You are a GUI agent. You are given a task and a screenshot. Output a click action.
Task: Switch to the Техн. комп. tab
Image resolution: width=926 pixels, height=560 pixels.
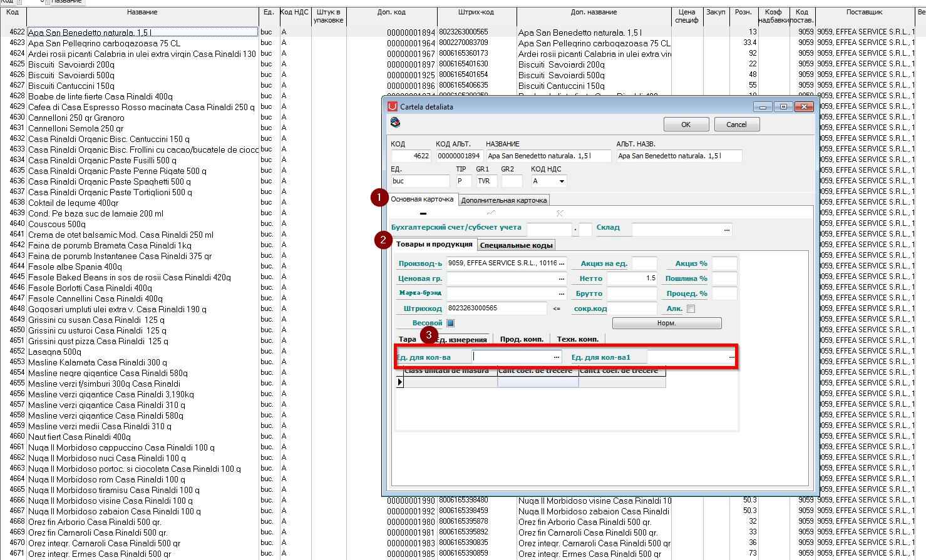[x=577, y=339]
